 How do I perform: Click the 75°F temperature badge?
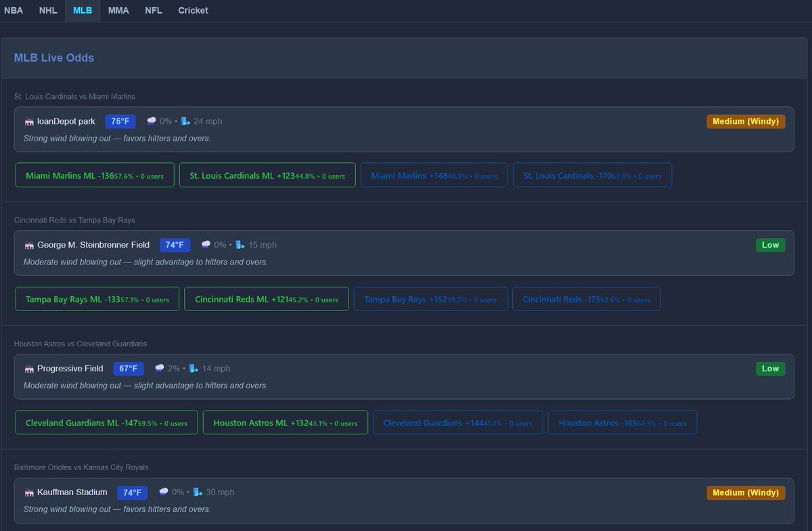pos(120,121)
